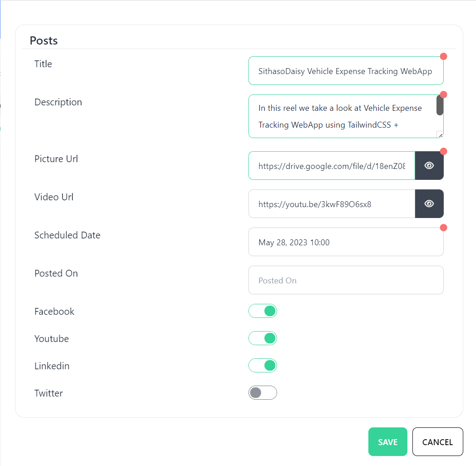Cancel the post editing form
The height and width of the screenshot is (466, 476).
[x=437, y=442]
